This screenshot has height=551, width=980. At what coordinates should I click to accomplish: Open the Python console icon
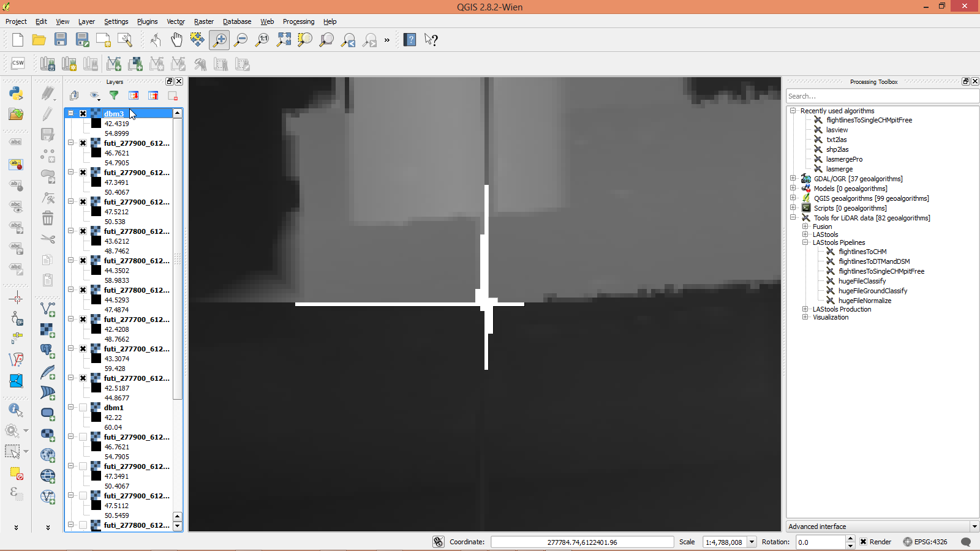pyautogui.click(x=16, y=93)
